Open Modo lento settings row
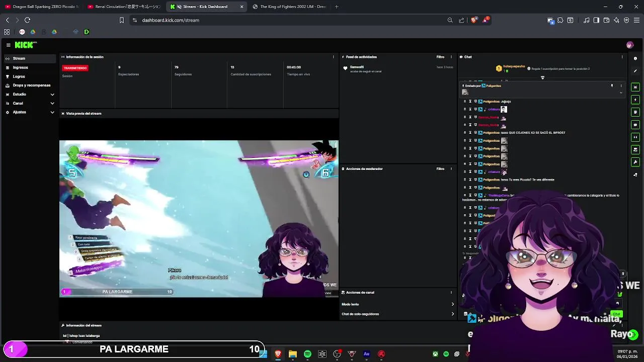The height and width of the screenshot is (362, 644). point(397,304)
